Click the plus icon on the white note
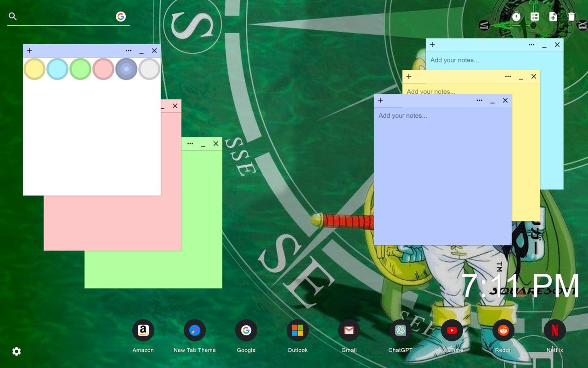The height and width of the screenshot is (368, 588). point(29,51)
